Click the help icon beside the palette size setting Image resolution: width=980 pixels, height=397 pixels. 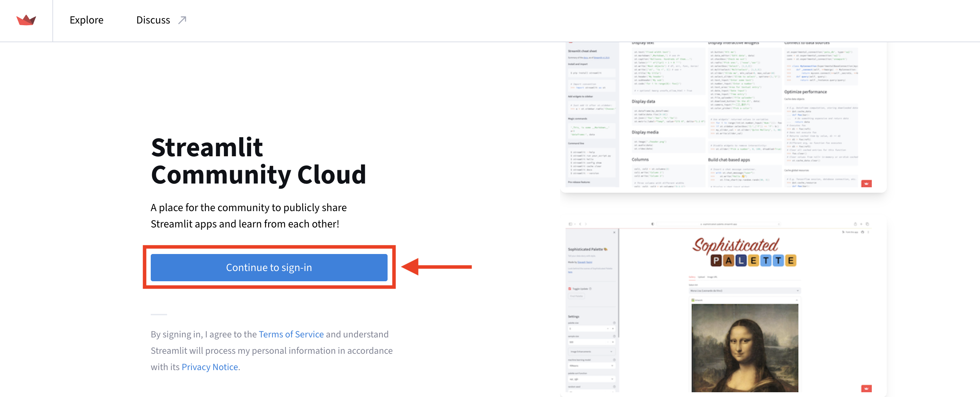coord(615,323)
